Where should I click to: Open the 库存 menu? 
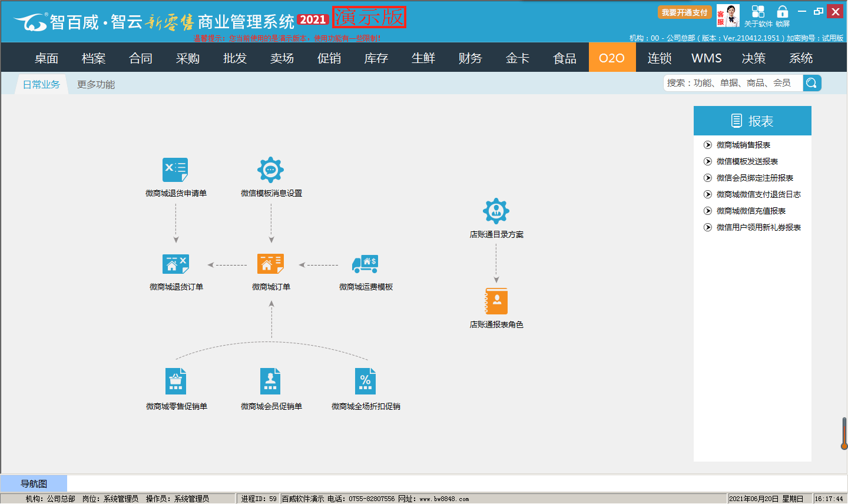(376, 58)
